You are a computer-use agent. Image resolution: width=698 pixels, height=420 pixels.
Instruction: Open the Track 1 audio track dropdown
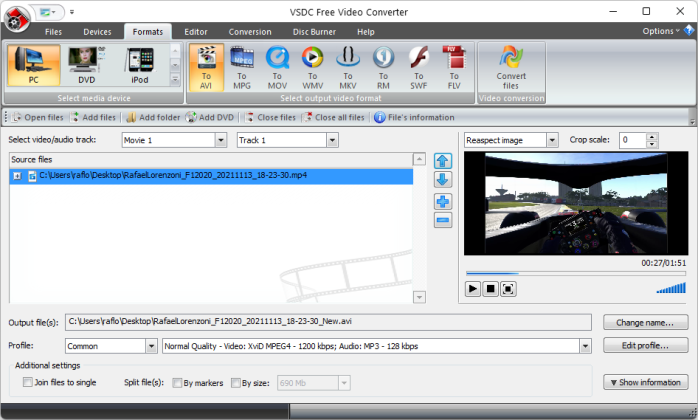click(332, 140)
